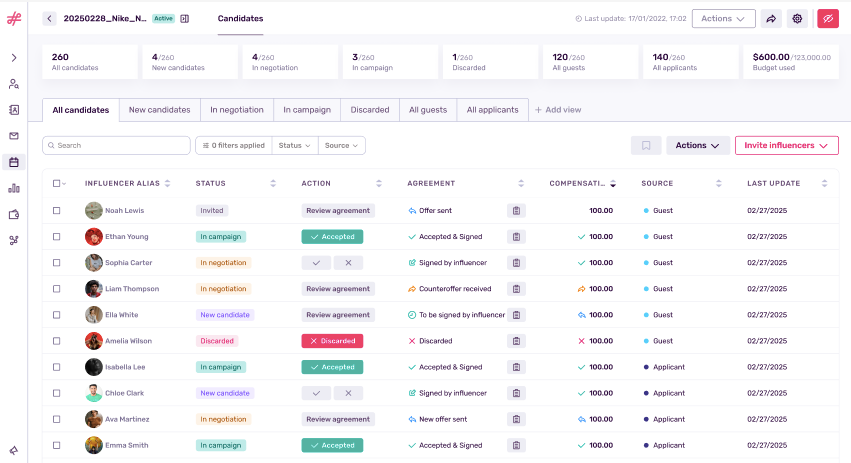Open campaign settings gear icon
The height and width of the screenshot is (463, 851).
(x=798, y=18)
